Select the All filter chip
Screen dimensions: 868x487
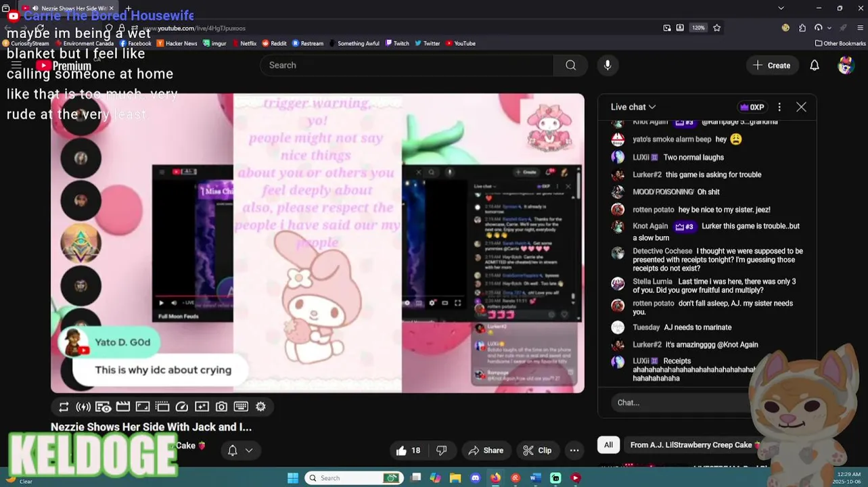[608, 445]
